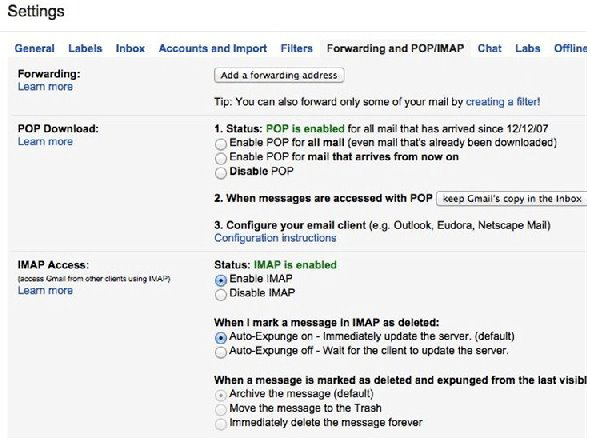Open the Filters tab
Image resolution: width=591 pixels, height=439 pixels.
(297, 49)
